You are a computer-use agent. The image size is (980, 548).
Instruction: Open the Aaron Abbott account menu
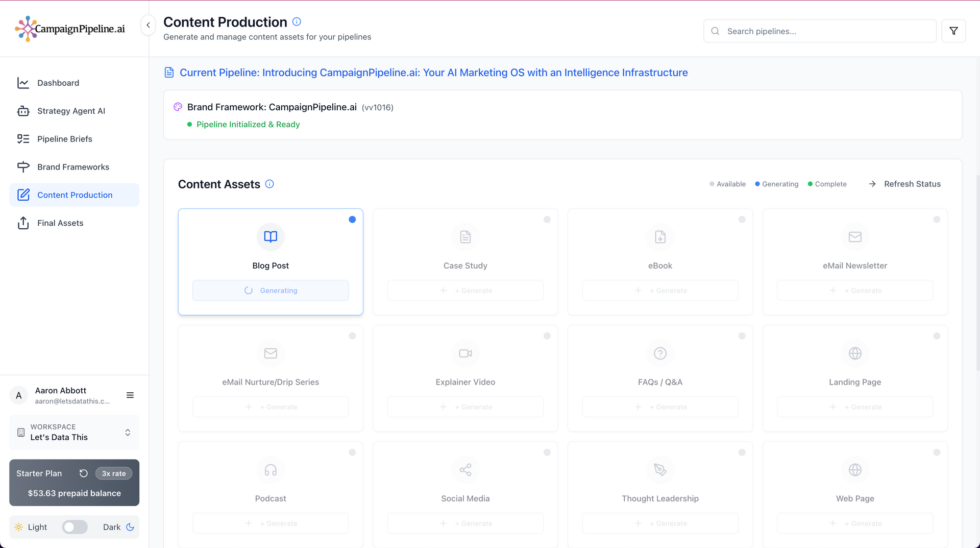tap(130, 395)
